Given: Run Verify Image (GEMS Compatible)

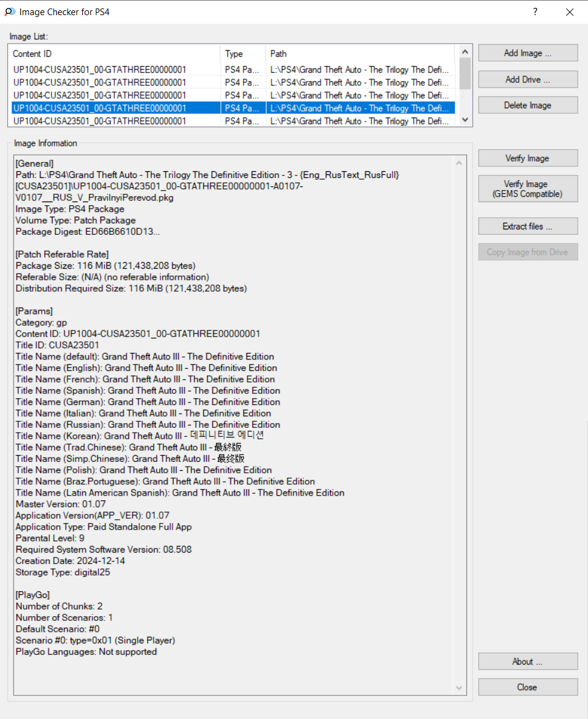Looking at the screenshot, I should coord(528,189).
